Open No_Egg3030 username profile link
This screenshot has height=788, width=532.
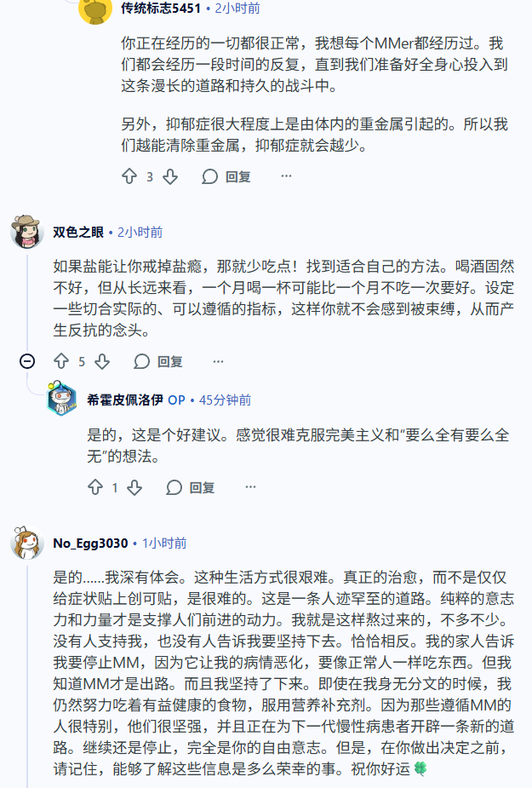click(90, 543)
